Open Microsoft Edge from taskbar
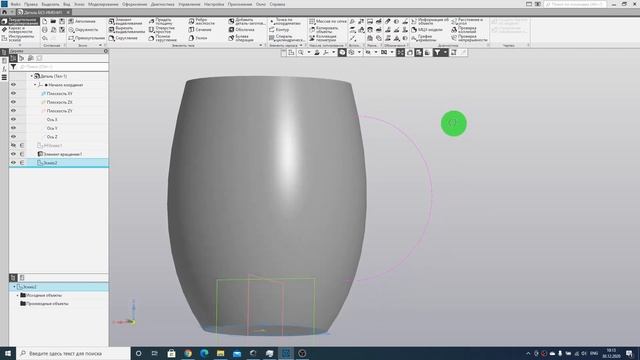 (204, 353)
